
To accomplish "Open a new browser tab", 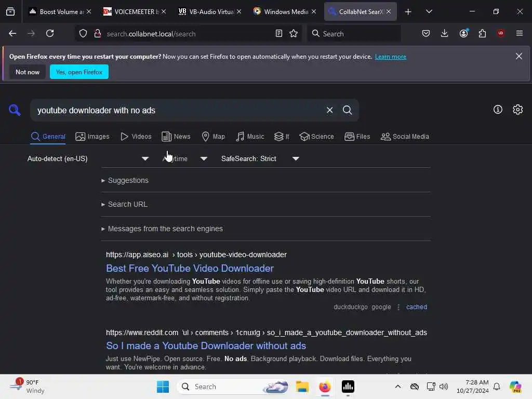I will click(408, 12).
